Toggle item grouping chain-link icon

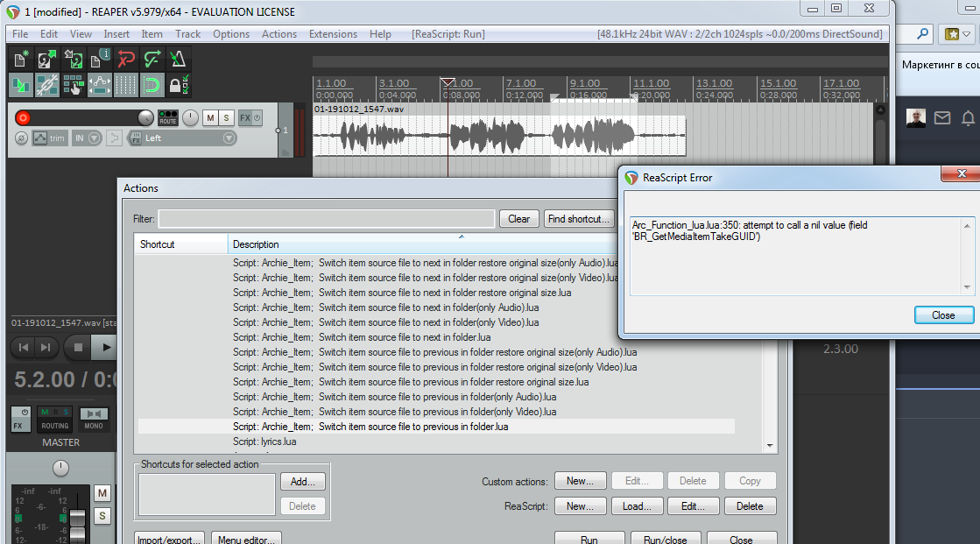coord(47,85)
